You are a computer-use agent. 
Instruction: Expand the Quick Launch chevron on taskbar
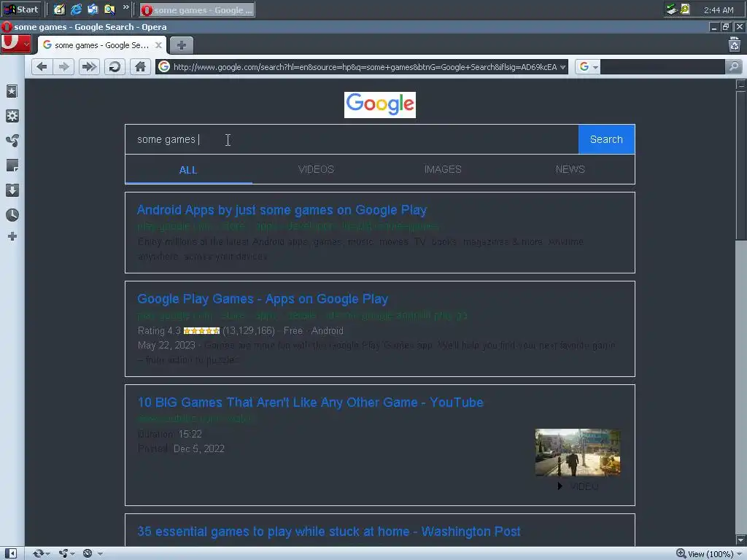click(x=125, y=7)
